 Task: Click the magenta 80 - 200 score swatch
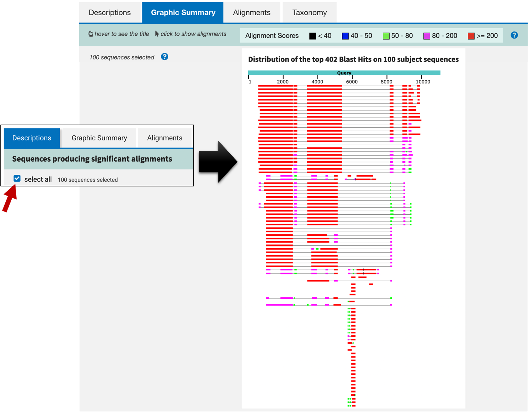tap(427, 36)
